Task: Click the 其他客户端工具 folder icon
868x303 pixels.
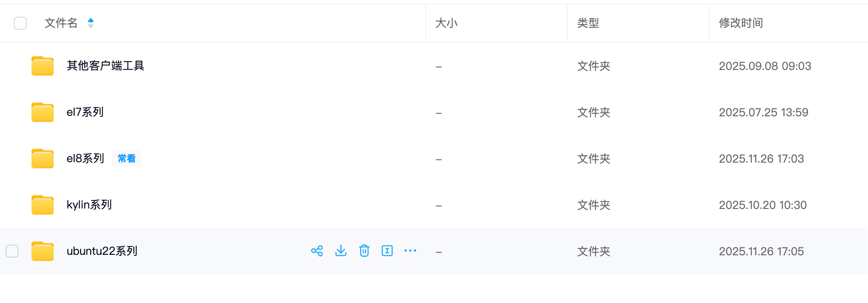Action: [43, 66]
